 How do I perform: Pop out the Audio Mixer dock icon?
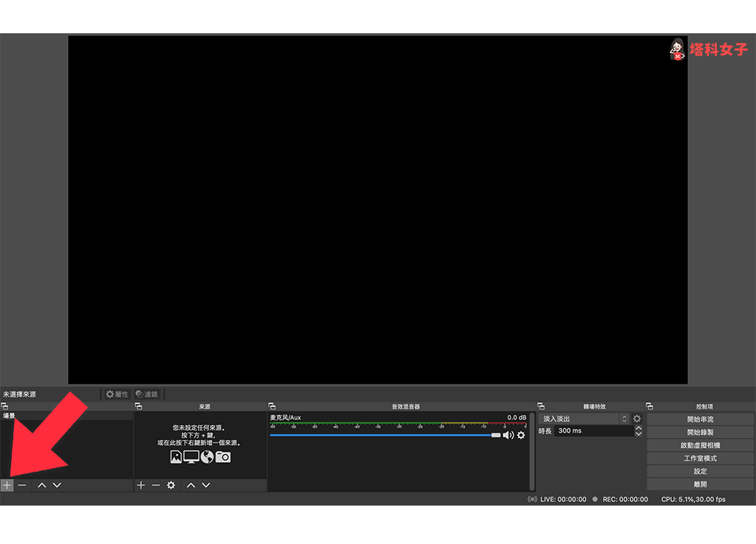272,407
